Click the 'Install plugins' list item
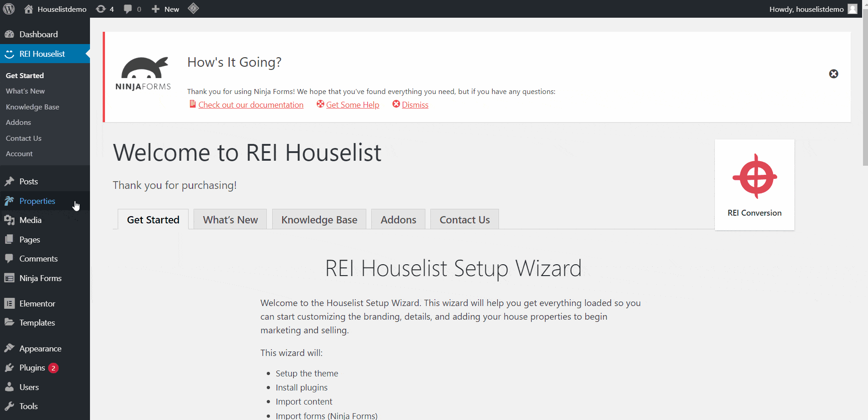The height and width of the screenshot is (420, 868). [x=301, y=387]
